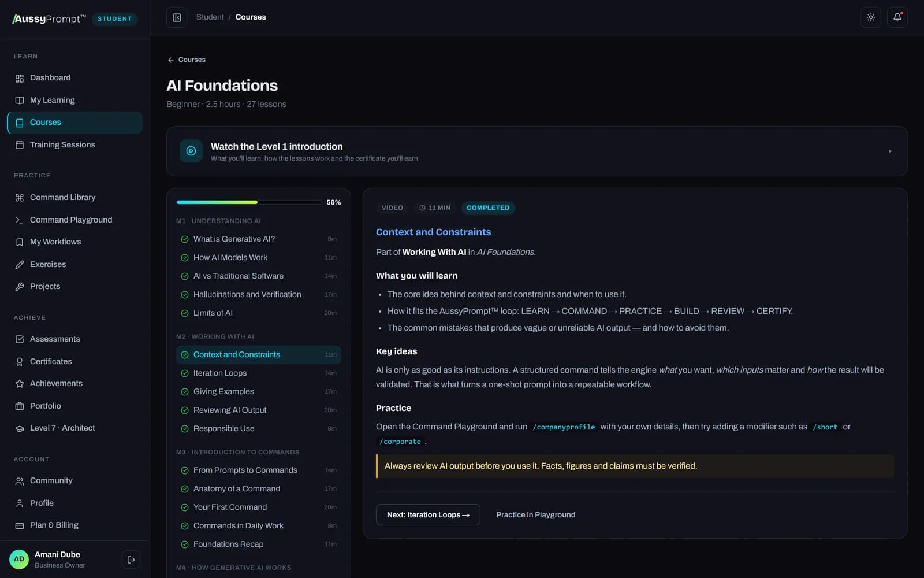Viewport: 924px width, 578px height.
Task: Click the Achievements star icon
Action: pyautogui.click(x=20, y=384)
